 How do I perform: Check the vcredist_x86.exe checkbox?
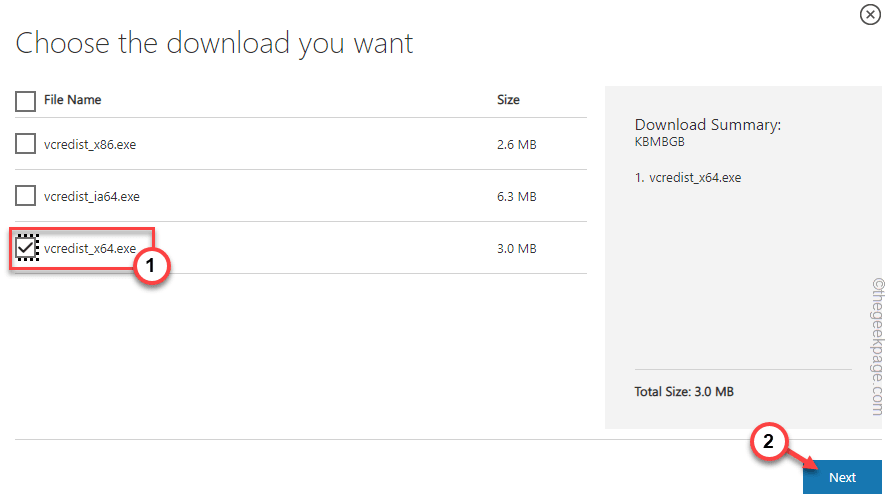coord(25,144)
